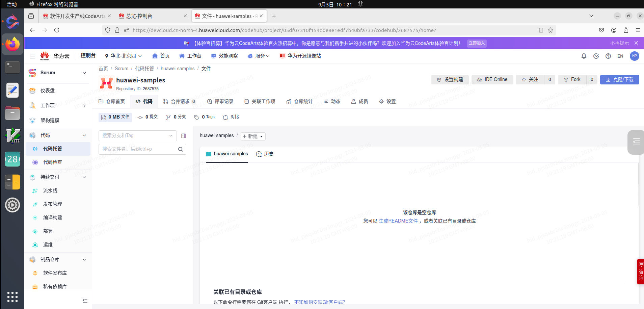The height and width of the screenshot is (309, 644).
Task: Open the branch and Tag search dropdown
Action: [137, 136]
